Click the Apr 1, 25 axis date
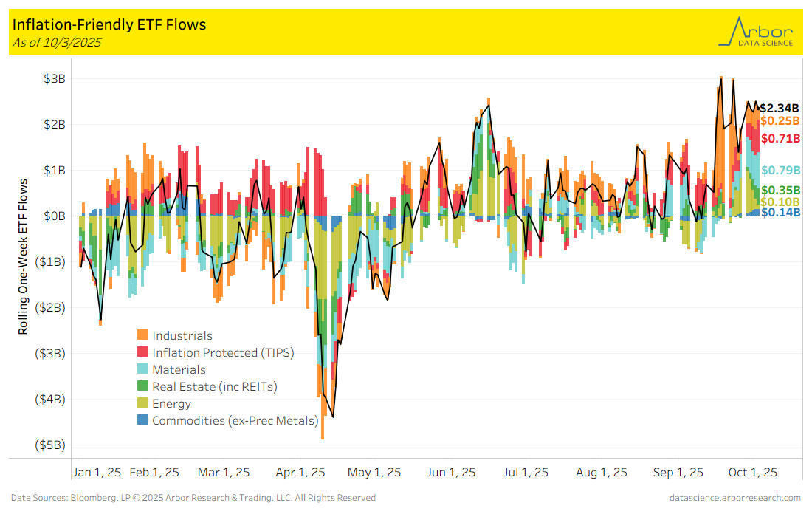This screenshot has width=812, height=517. (x=300, y=473)
